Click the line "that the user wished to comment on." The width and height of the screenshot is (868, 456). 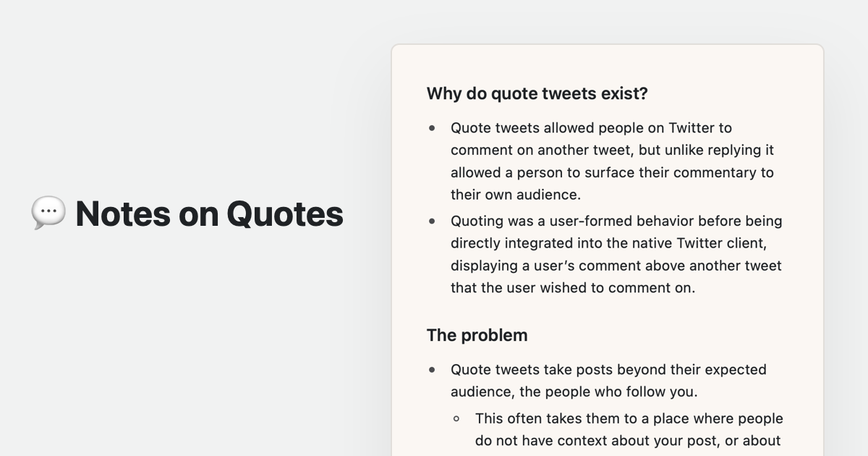pos(572,287)
